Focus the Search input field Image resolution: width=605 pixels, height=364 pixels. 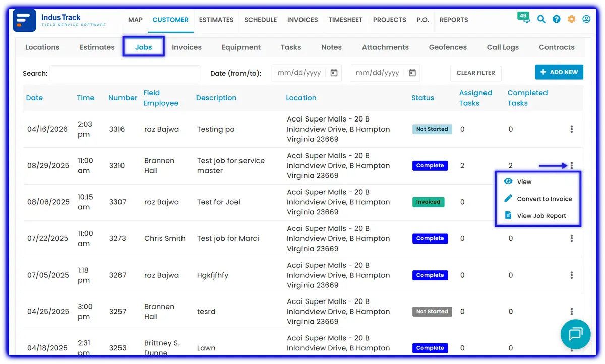[x=125, y=73]
